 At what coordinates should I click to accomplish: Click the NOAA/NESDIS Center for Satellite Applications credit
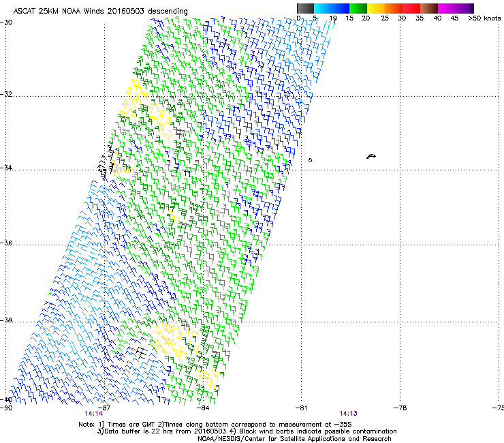click(294, 439)
